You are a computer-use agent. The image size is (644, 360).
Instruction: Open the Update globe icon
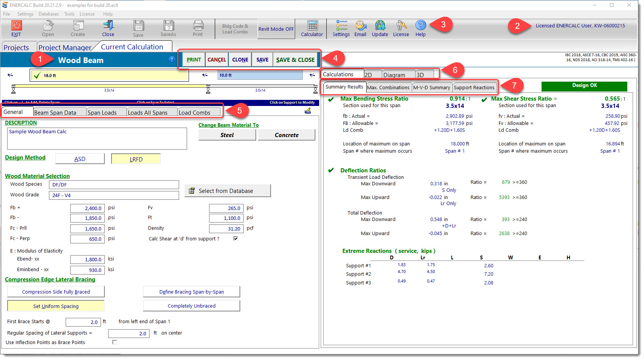[380, 26]
